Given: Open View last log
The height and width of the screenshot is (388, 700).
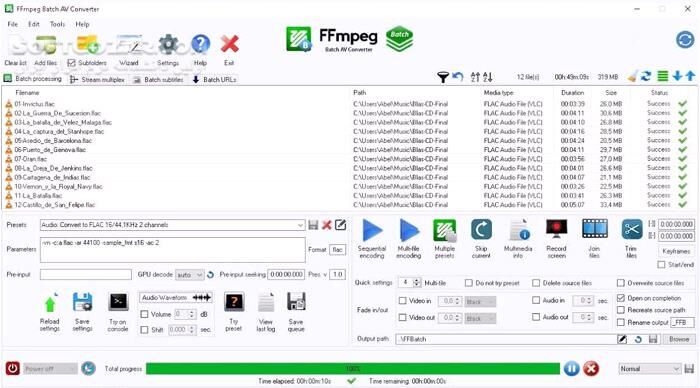Looking at the screenshot, I should 266,303.
